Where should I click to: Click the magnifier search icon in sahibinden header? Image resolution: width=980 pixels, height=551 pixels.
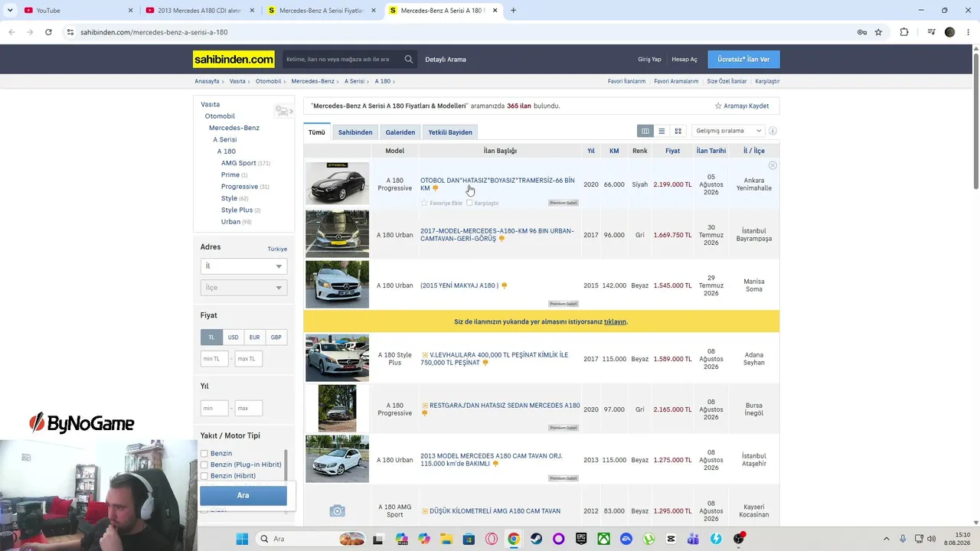[409, 59]
